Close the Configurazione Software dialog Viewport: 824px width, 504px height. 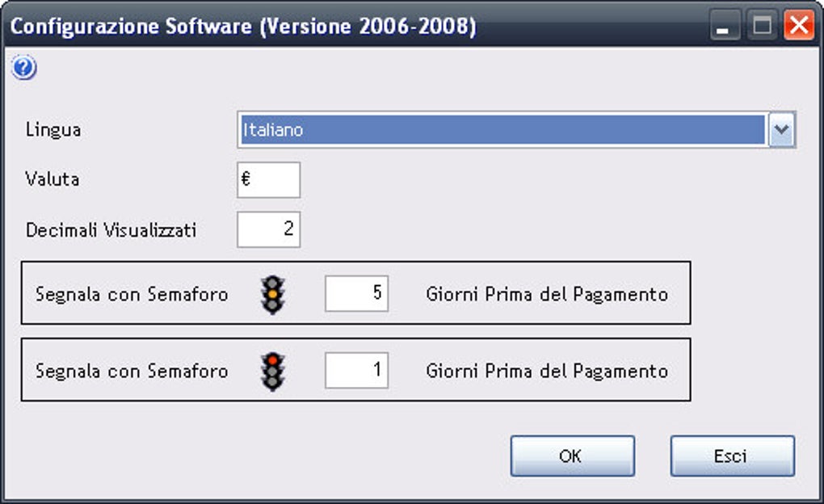[x=798, y=27]
